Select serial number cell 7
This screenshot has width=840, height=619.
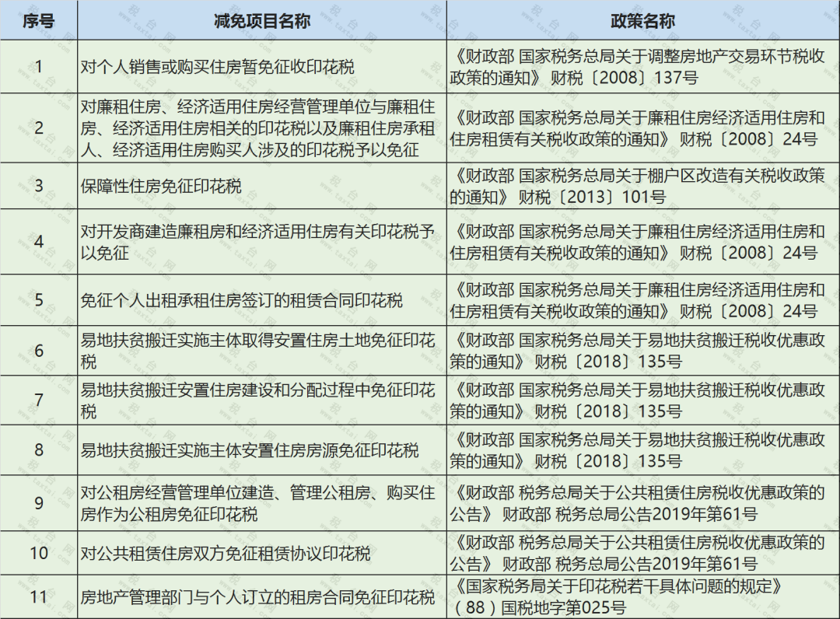pos(39,400)
